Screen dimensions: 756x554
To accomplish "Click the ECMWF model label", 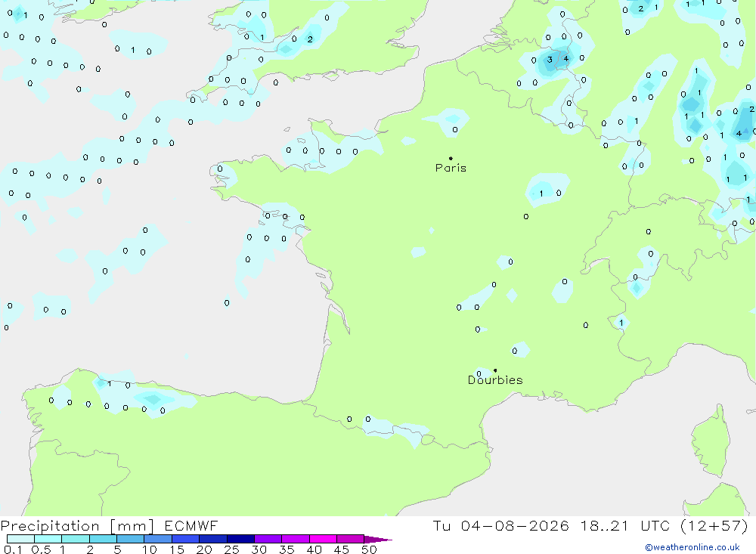I will click(191, 525).
